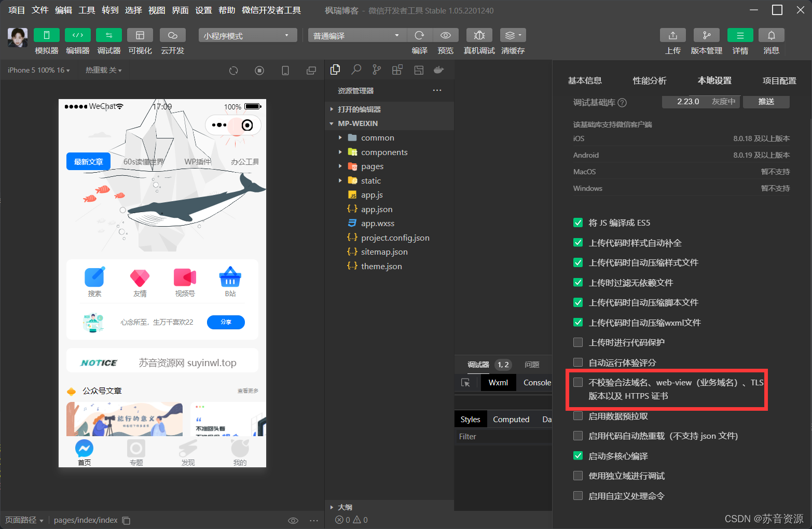Uncheck 将 JS 编译成 ES5 checkbox
The width and height of the screenshot is (812, 529).
coord(578,222)
